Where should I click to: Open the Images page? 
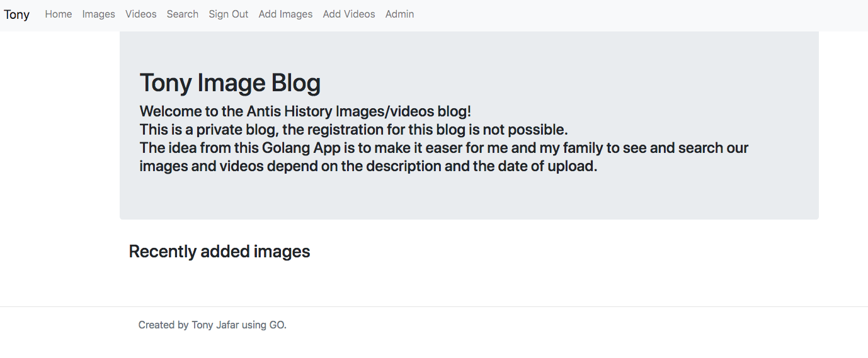(98, 14)
